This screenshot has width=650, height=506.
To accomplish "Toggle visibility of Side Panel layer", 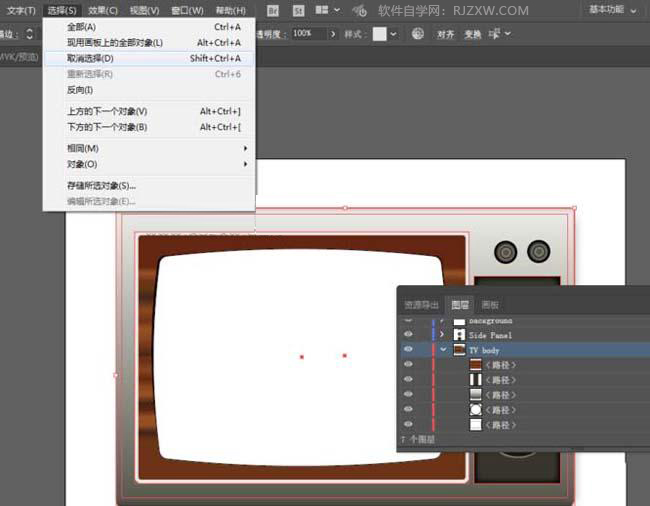I will click(408, 334).
